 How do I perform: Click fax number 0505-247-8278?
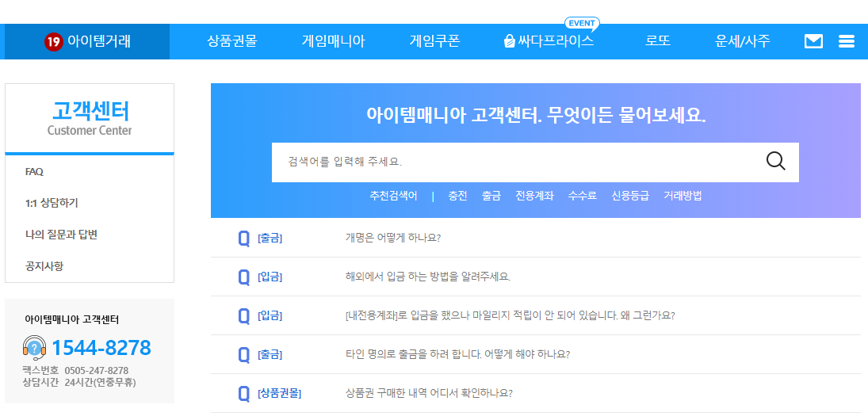point(97,370)
